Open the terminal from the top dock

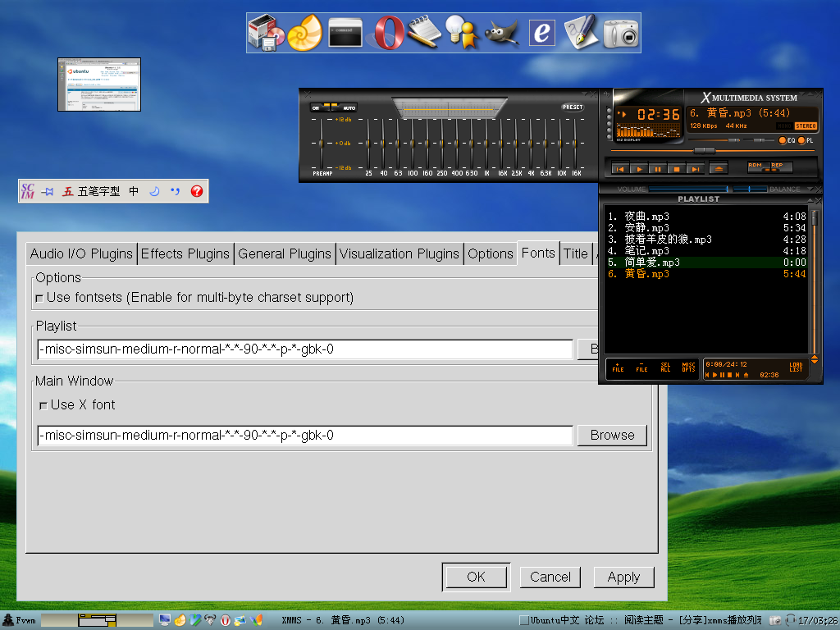345,33
